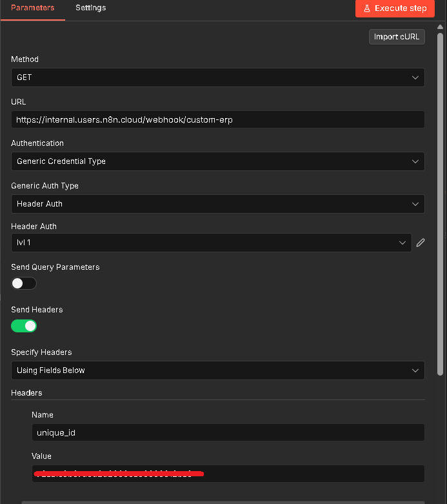447x504 pixels.
Task: Open the Settings tab
Action: point(90,8)
